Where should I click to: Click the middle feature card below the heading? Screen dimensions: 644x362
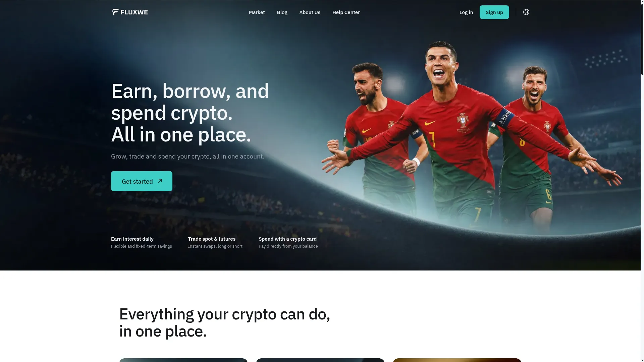coord(320,360)
